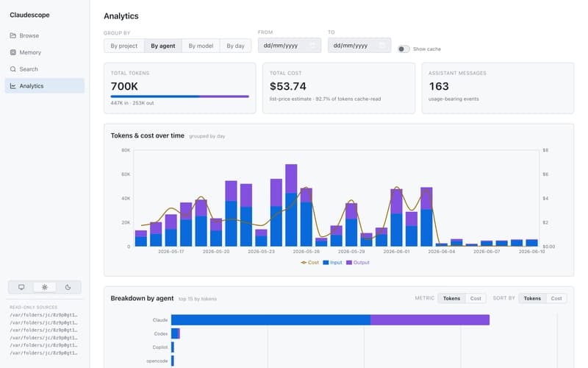Group analytics By project

124,46
